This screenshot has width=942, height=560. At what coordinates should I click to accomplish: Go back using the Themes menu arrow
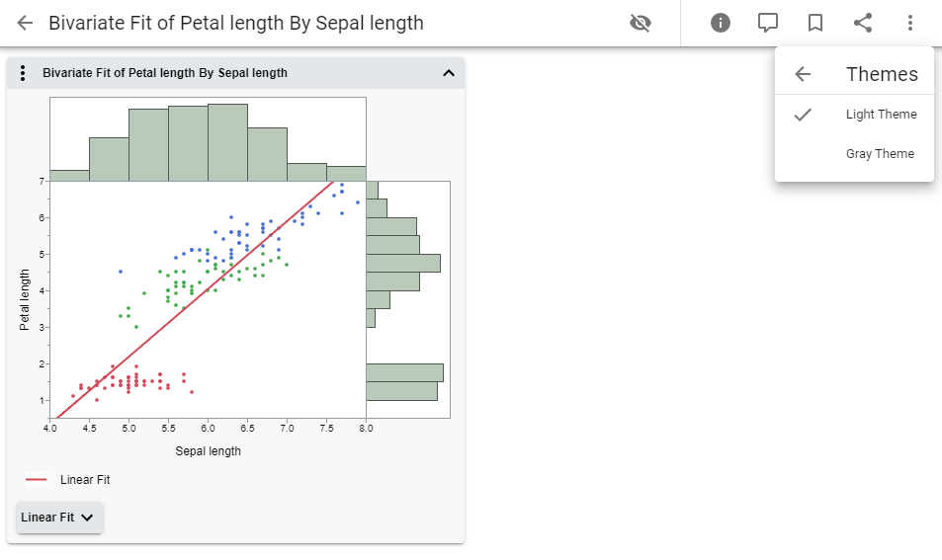coord(803,74)
